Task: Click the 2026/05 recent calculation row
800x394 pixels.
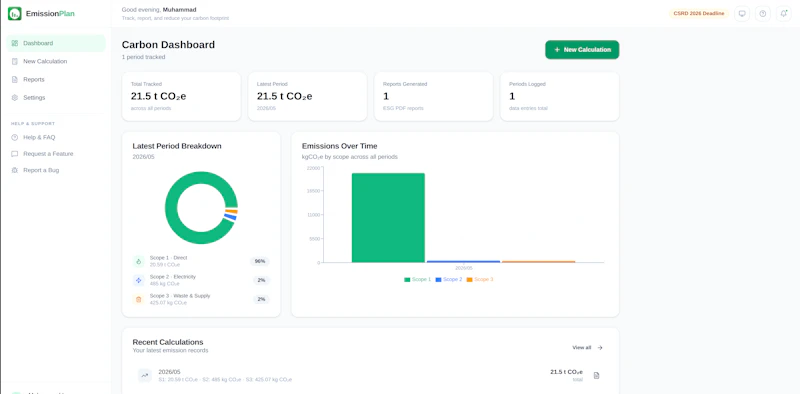Action: coord(370,376)
